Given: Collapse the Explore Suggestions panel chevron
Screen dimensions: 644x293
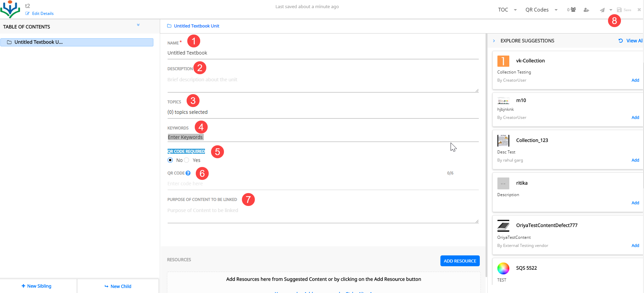Looking at the screenshot, I should 494,41.
